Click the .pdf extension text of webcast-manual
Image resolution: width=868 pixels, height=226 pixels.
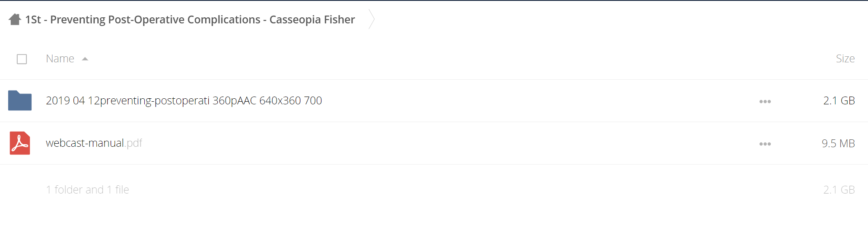click(134, 143)
